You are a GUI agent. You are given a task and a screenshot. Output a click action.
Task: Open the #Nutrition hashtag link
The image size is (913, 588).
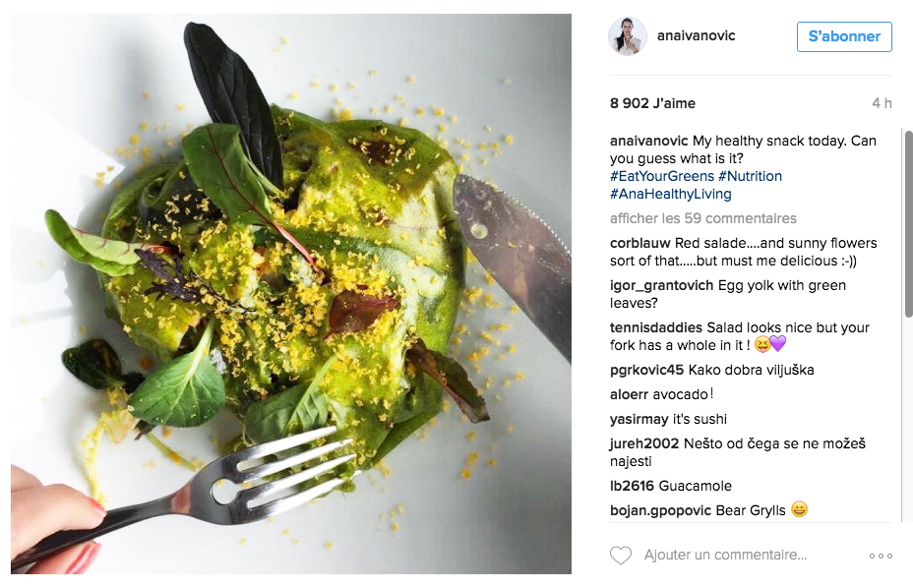(750, 176)
